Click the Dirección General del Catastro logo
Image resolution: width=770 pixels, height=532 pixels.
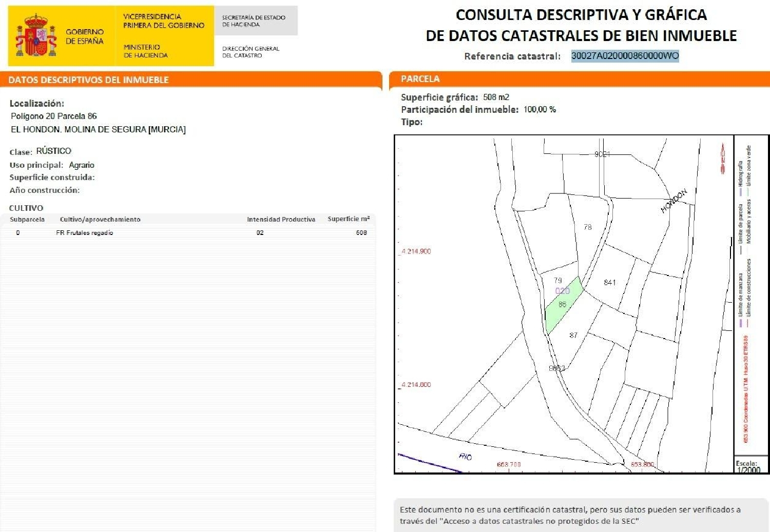(251, 52)
